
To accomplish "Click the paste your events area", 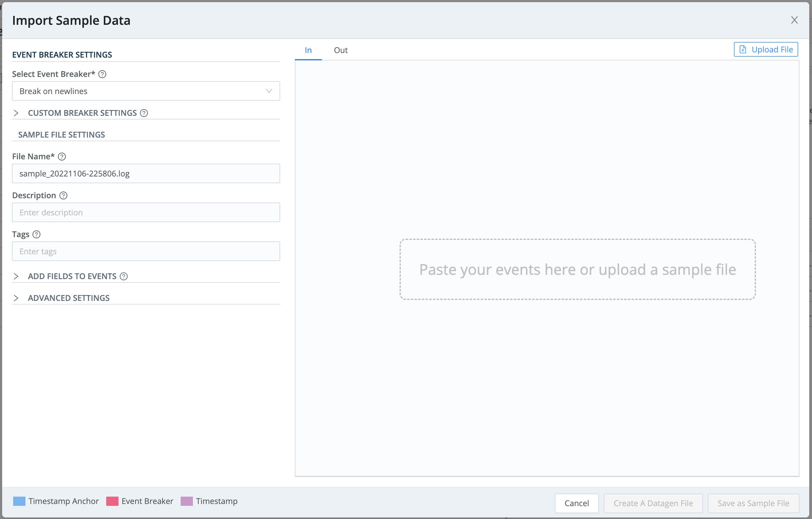I will [x=577, y=269].
